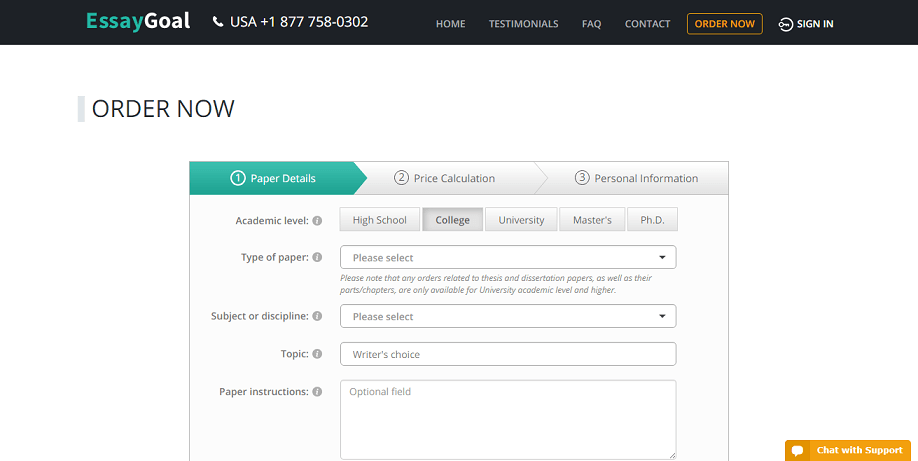Screen dimensions: 918x461
Task: Click the Subject or discipline info icon
Action: [x=317, y=316]
